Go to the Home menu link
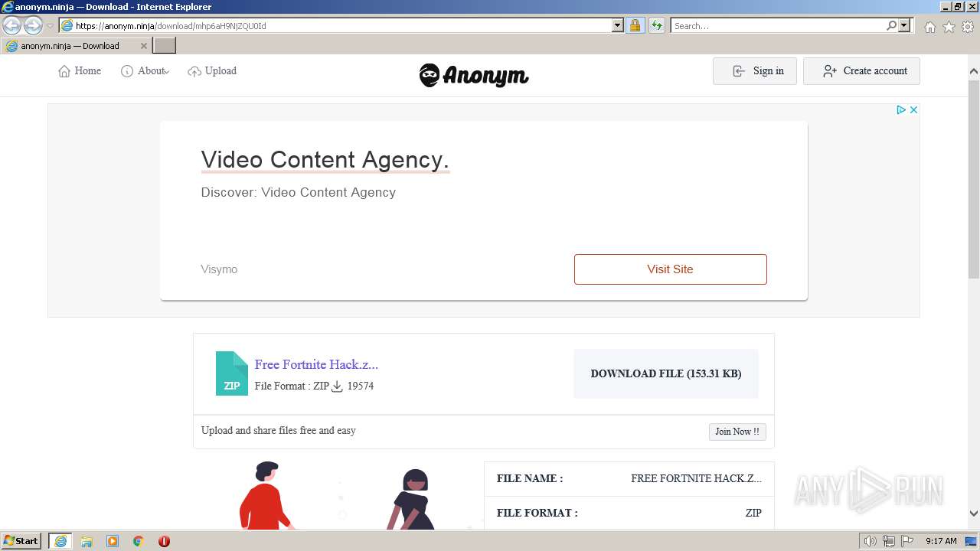The width and height of the screenshot is (980, 551). click(x=80, y=71)
